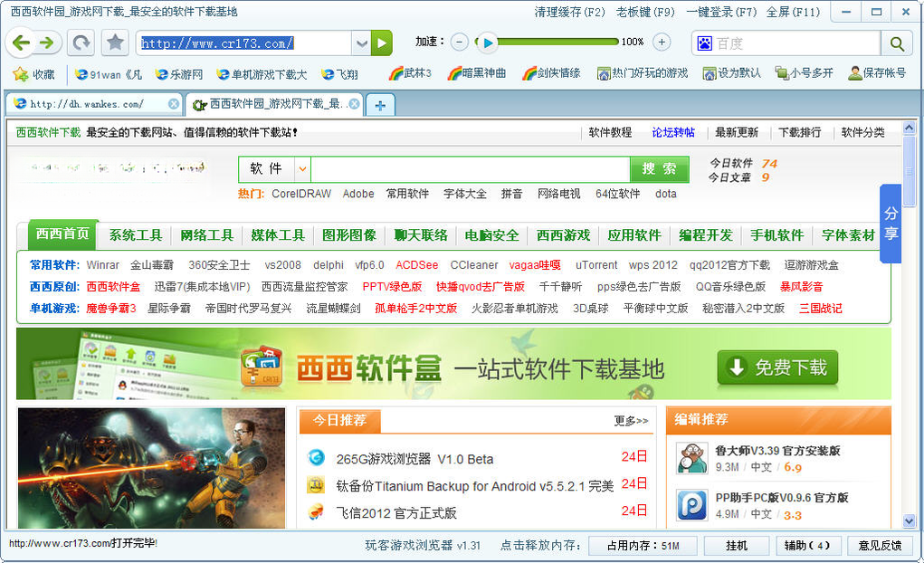Focus the Baidu search box

(796, 43)
